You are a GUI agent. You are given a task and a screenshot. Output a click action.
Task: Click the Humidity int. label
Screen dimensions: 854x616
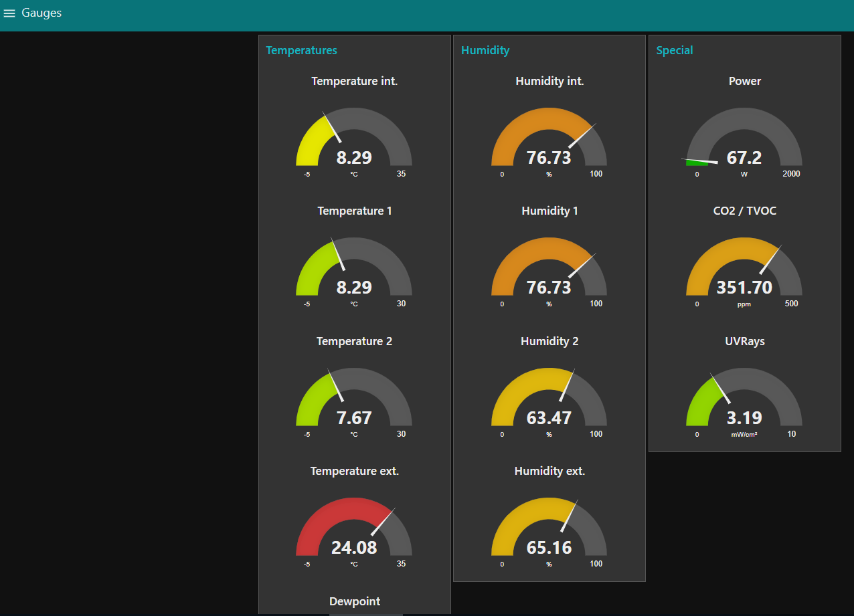pos(550,81)
